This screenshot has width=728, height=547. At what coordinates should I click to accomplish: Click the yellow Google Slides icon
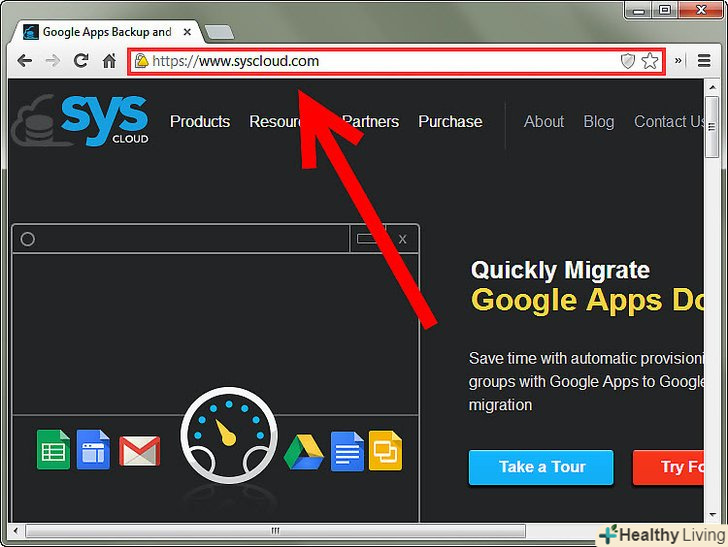385,450
